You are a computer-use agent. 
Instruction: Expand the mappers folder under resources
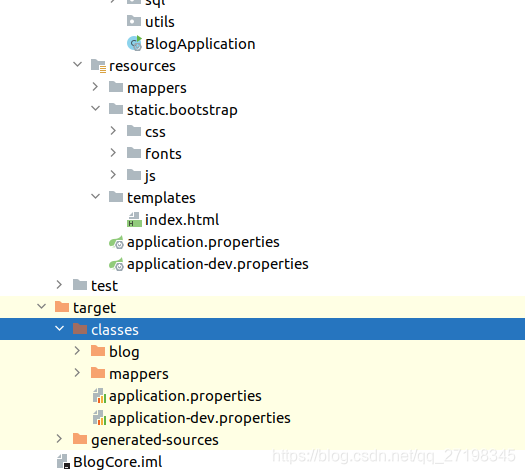(x=95, y=87)
